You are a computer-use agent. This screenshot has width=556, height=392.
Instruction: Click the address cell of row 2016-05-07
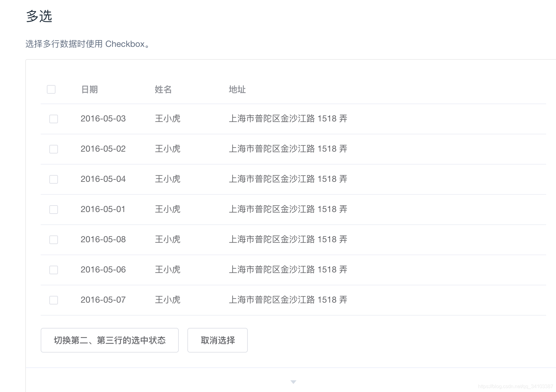click(288, 300)
